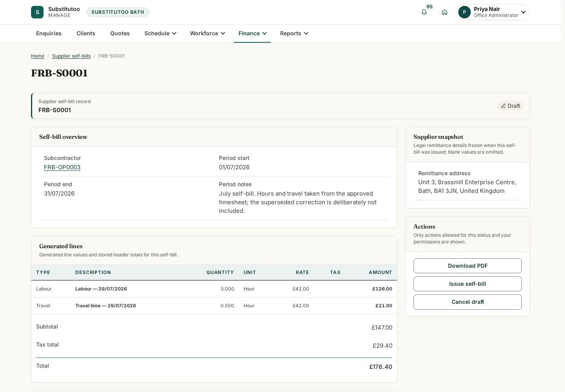Click the Period end date 31/07/2026
The width and height of the screenshot is (565, 392).
click(x=59, y=194)
